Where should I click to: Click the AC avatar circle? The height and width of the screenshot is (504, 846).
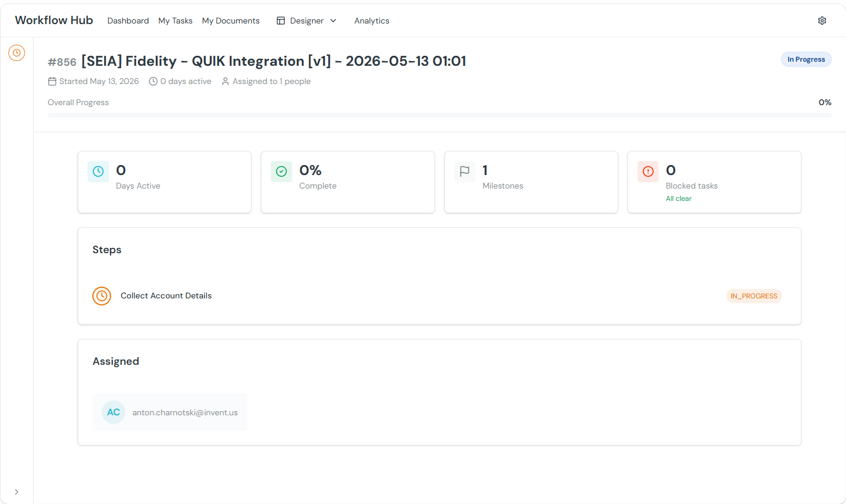pos(113,412)
